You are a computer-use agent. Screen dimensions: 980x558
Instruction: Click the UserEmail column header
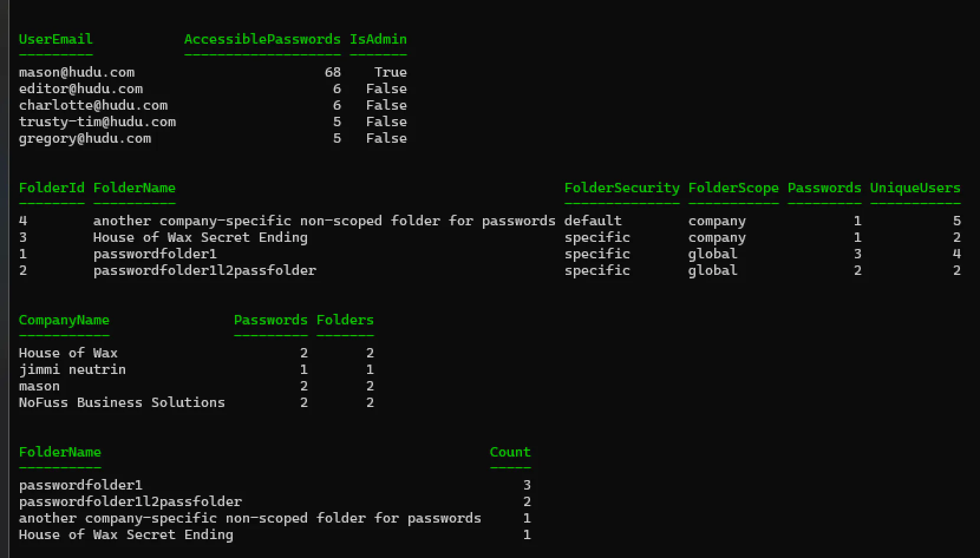click(x=55, y=39)
